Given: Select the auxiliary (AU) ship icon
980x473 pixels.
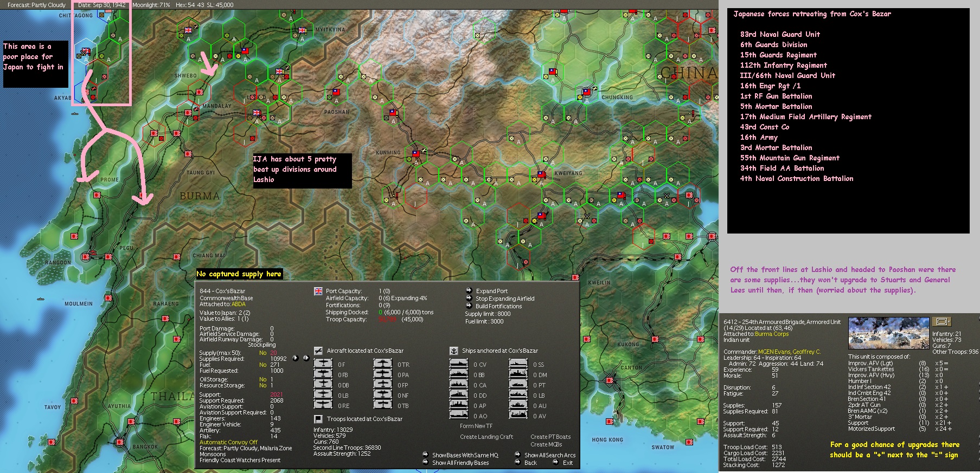Looking at the screenshot, I should tap(518, 405).
